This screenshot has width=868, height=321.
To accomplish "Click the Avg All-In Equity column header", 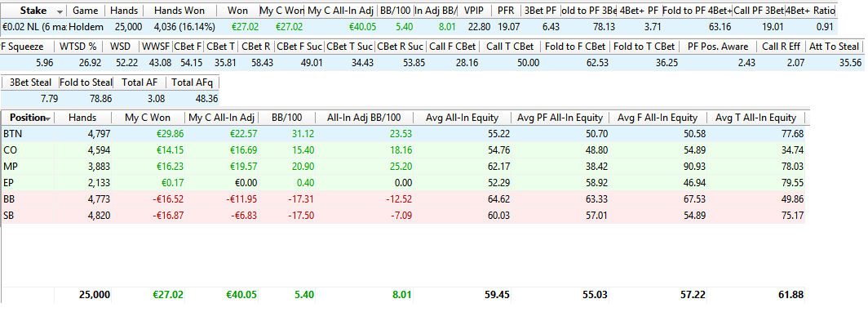I will (x=462, y=118).
